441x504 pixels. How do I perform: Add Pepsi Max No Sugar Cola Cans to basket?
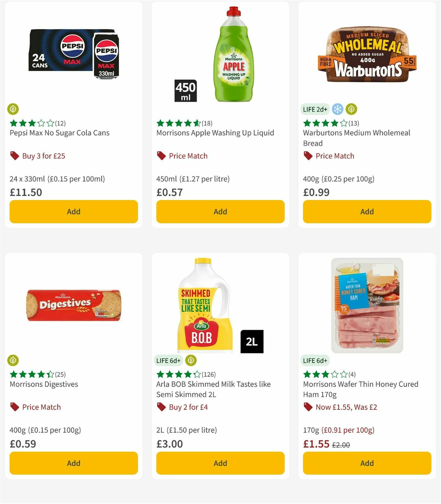[x=73, y=211]
